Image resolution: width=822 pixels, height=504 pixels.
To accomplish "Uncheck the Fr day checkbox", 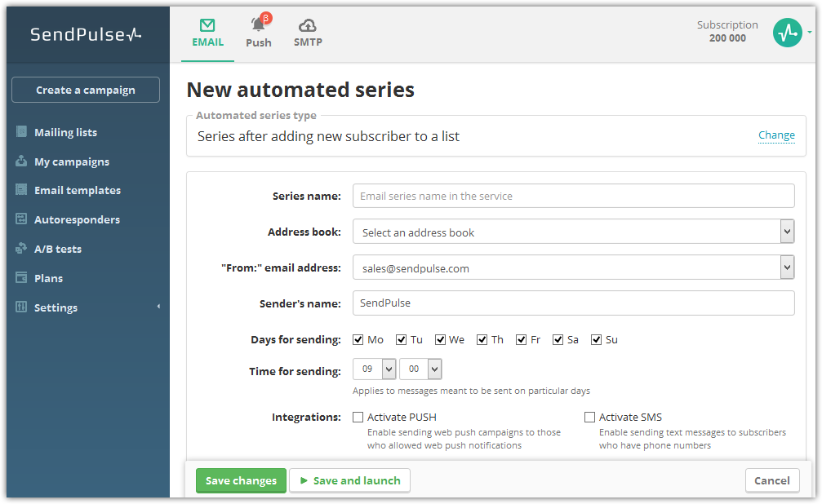I will 522,340.
